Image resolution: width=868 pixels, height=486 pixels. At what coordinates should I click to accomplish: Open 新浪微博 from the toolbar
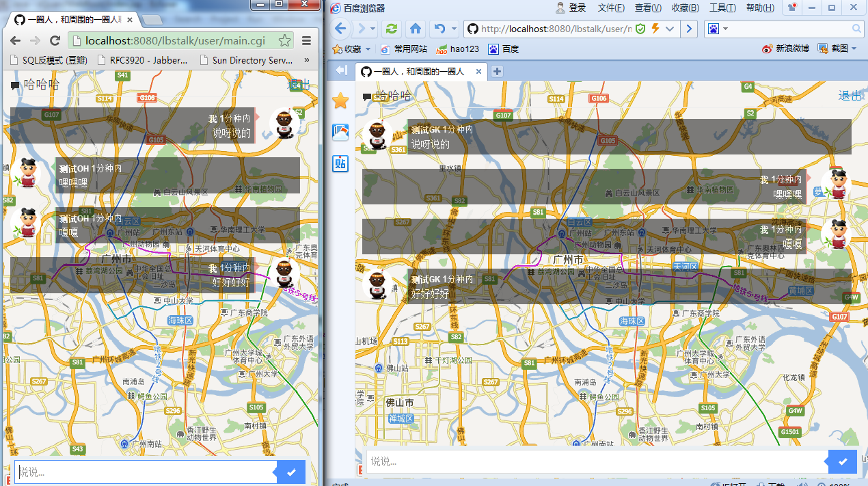tap(785, 49)
